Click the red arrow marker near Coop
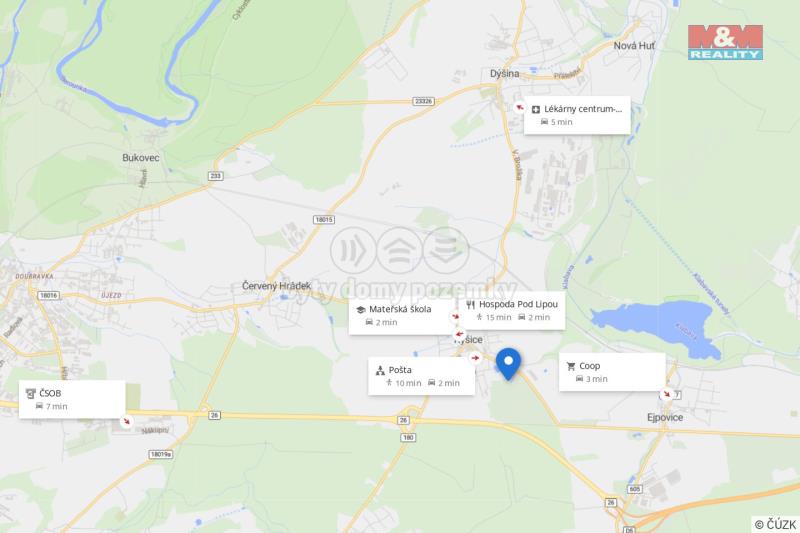800x533 pixels. coord(666,394)
